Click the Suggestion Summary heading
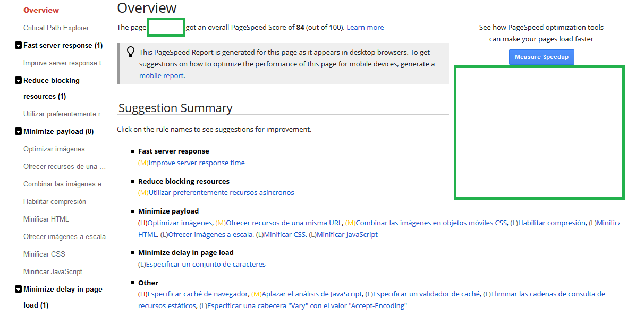 click(x=175, y=108)
